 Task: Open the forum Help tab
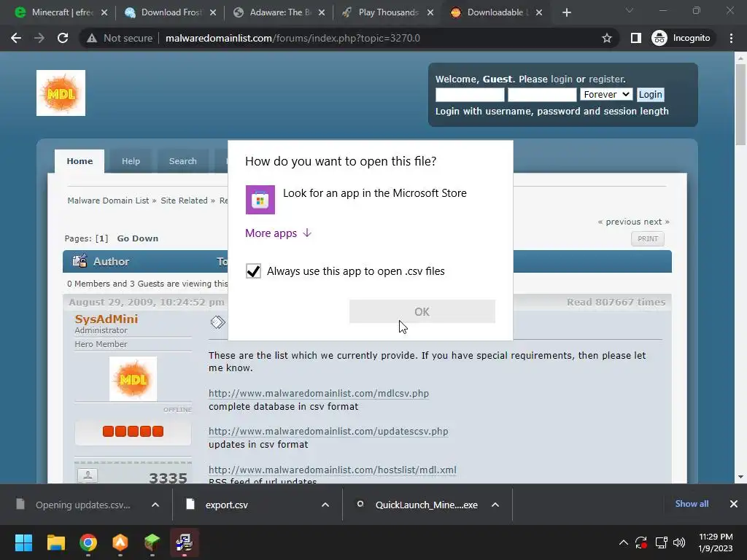click(x=131, y=161)
